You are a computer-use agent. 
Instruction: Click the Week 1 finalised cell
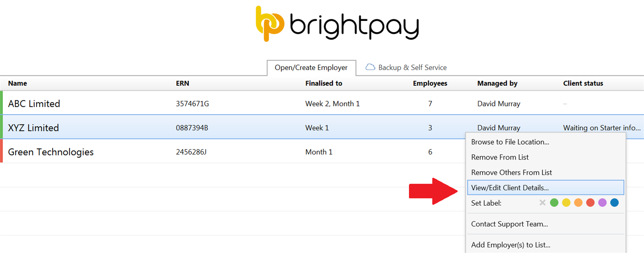coord(317,128)
